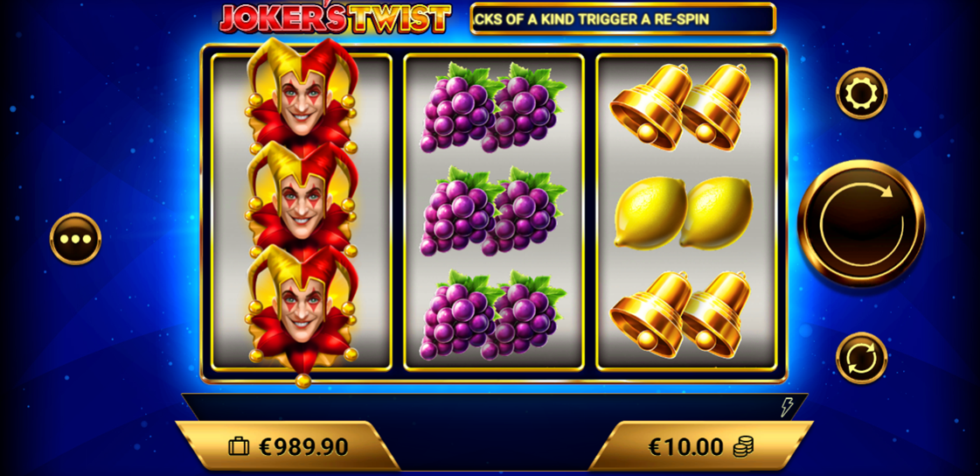Click the scrolling re-spin info banner
980x476 pixels.
(x=622, y=18)
